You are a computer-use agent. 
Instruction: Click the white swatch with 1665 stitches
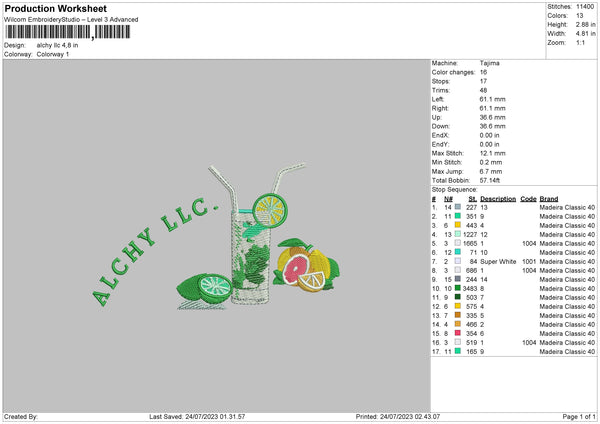pyautogui.click(x=458, y=243)
